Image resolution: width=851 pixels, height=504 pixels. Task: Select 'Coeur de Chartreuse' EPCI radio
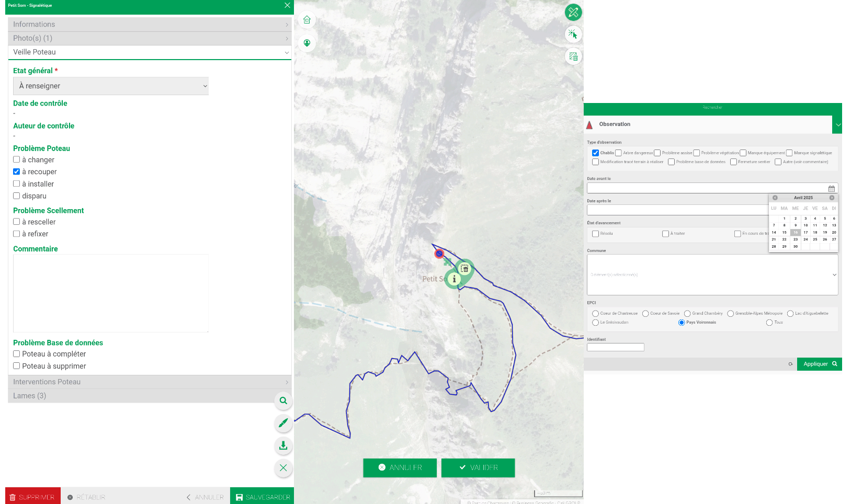tap(595, 314)
